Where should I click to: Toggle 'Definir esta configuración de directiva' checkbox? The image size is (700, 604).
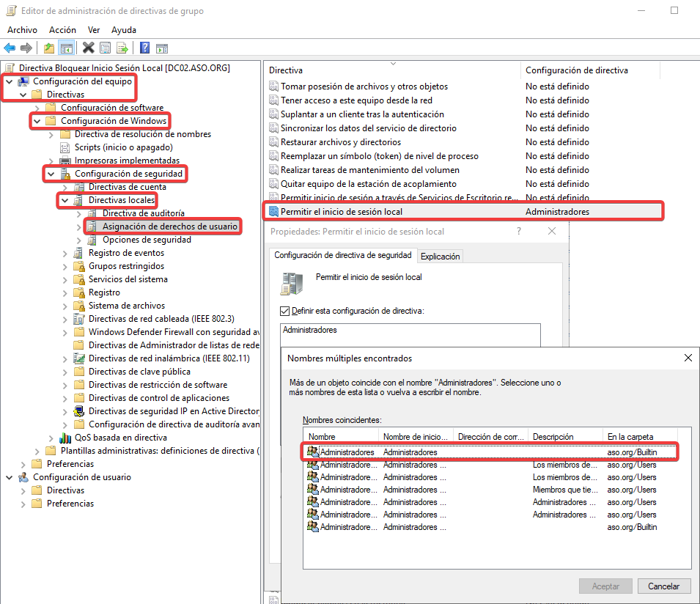(285, 311)
